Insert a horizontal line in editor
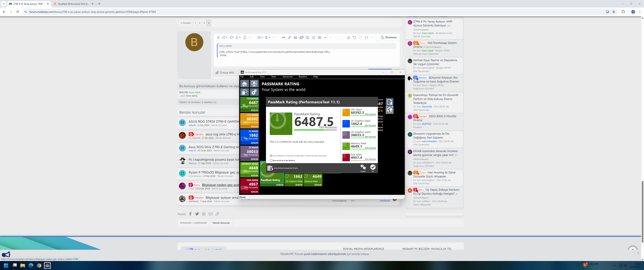This screenshot has height=270, width=644. [325, 37]
